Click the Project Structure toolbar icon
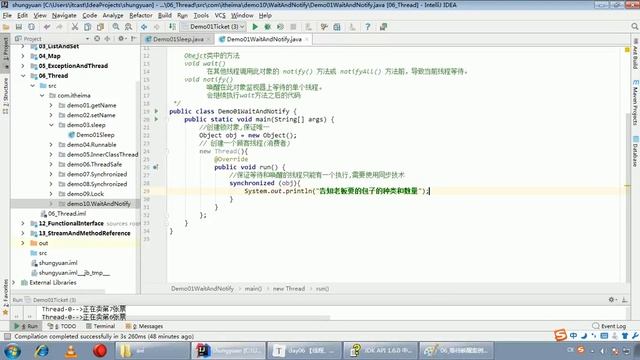The height and width of the screenshot is (360, 640). coord(337,27)
